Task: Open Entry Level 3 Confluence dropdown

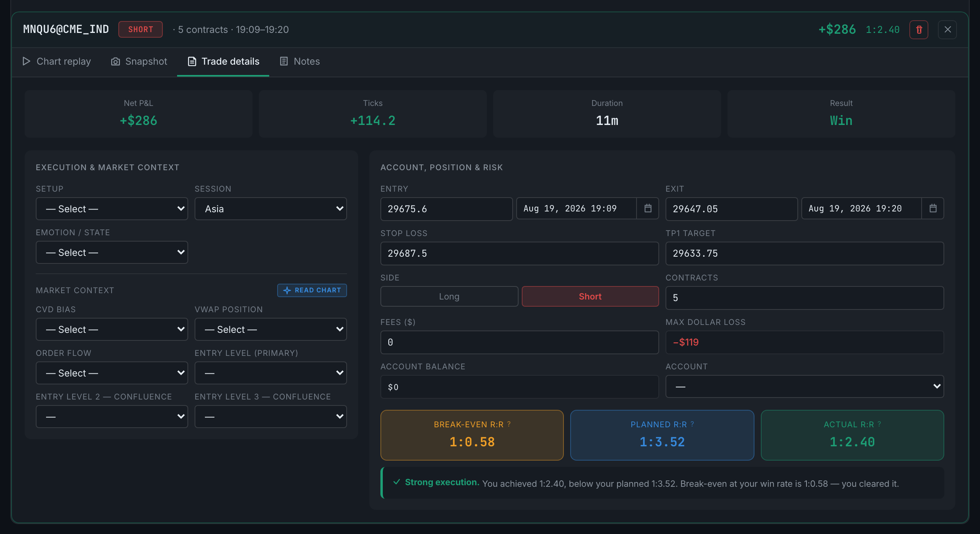Action: 271,417
